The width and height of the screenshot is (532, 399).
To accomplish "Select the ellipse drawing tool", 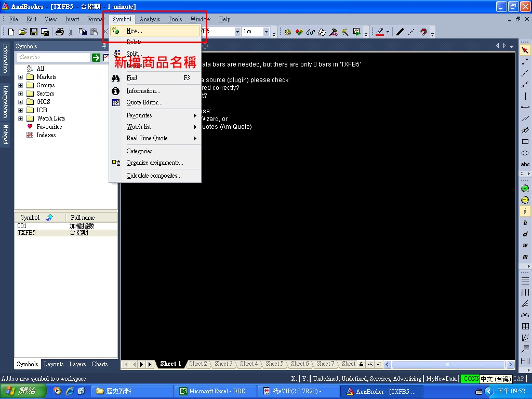I will (x=525, y=153).
